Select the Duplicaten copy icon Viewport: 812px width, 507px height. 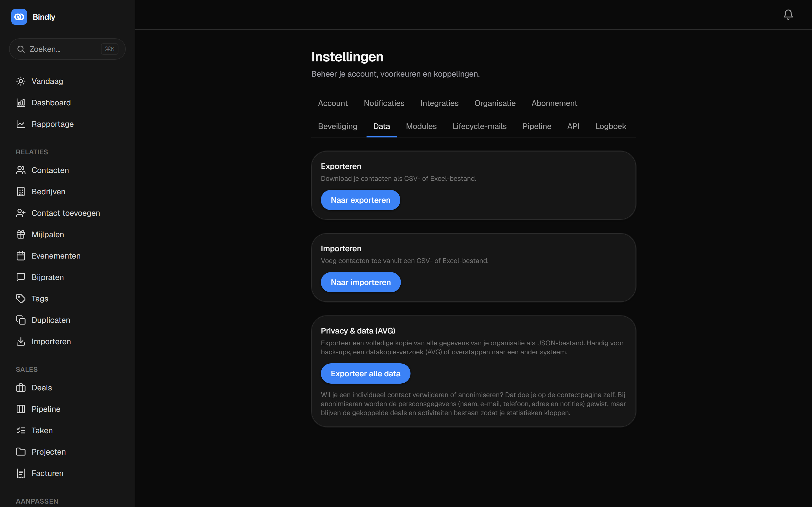(x=21, y=320)
